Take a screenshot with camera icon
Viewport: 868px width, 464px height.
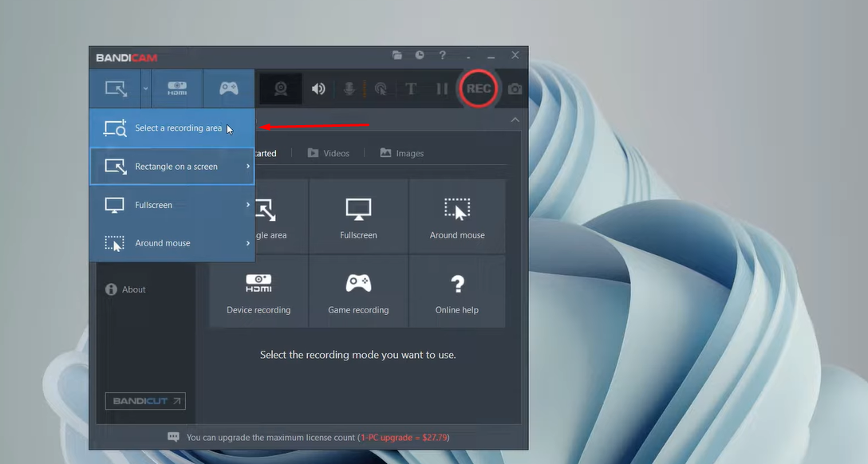click(x=515, y=88)
